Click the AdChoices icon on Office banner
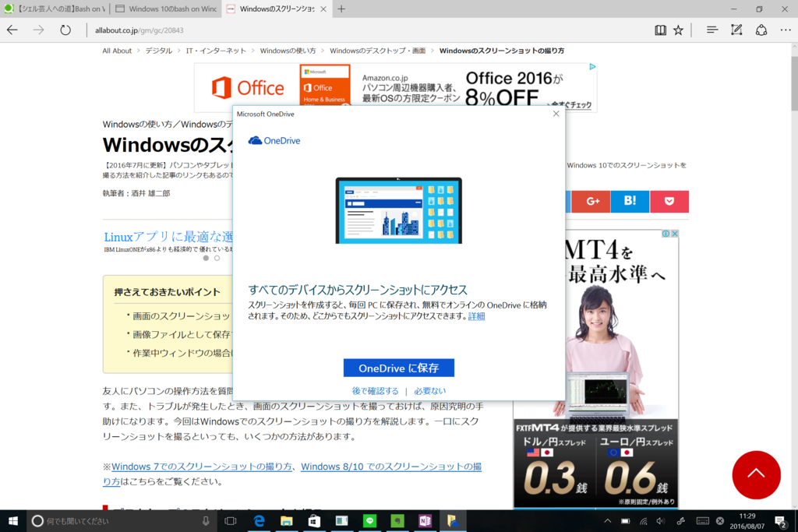 (592, 67)
